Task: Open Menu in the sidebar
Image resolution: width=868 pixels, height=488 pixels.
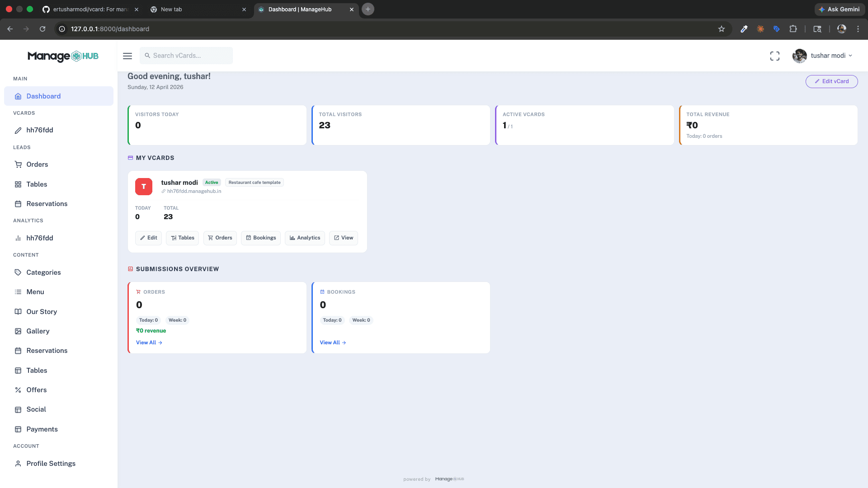Action: pos(59,292)
